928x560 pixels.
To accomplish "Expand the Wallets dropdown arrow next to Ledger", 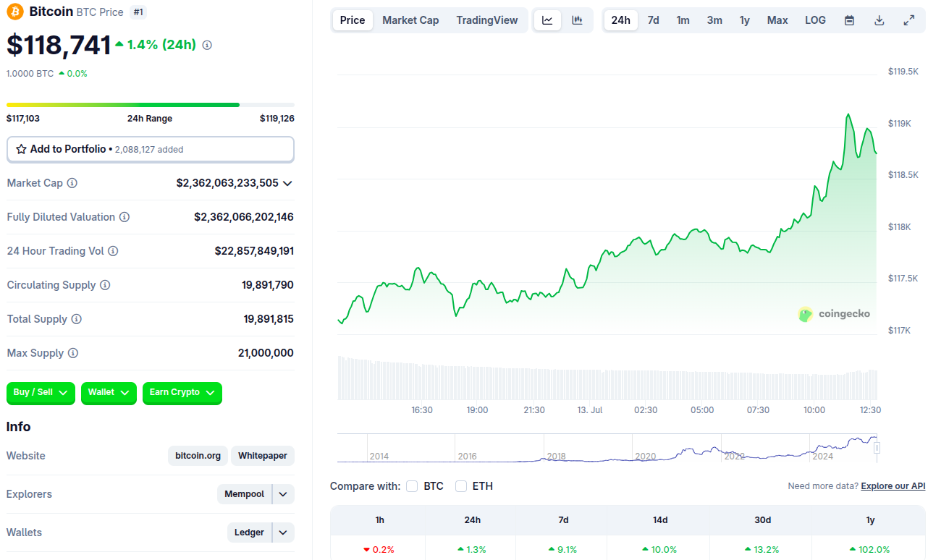I will [x=284, y=533].
